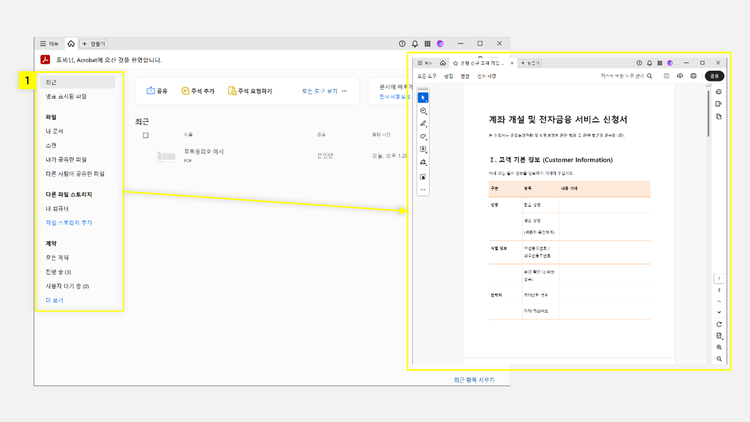Toggle star on the open document tab
The image size is (750, 422).
[455, 63]
